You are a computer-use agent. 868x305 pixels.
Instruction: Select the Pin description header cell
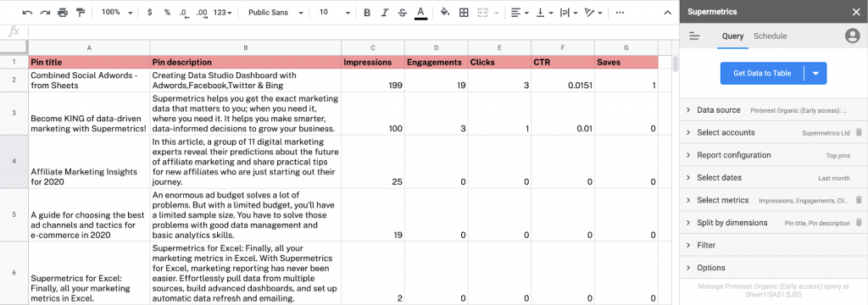246,62
